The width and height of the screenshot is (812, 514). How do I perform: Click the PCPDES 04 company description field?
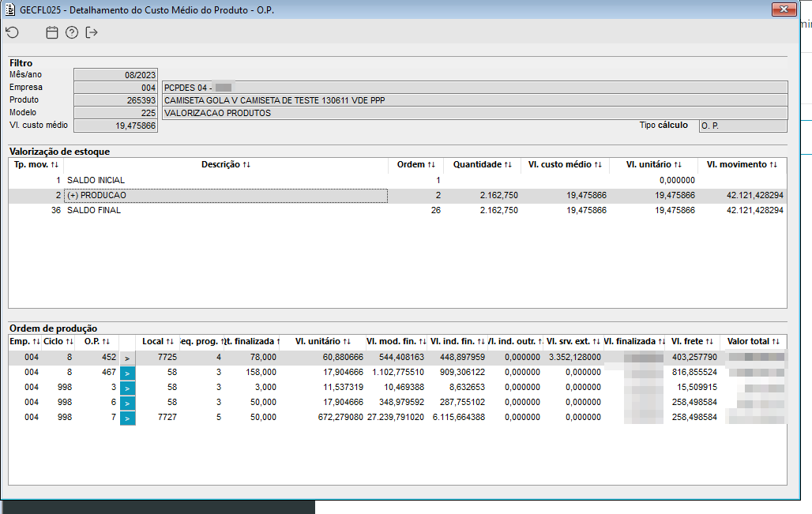[x=475, y=88]
